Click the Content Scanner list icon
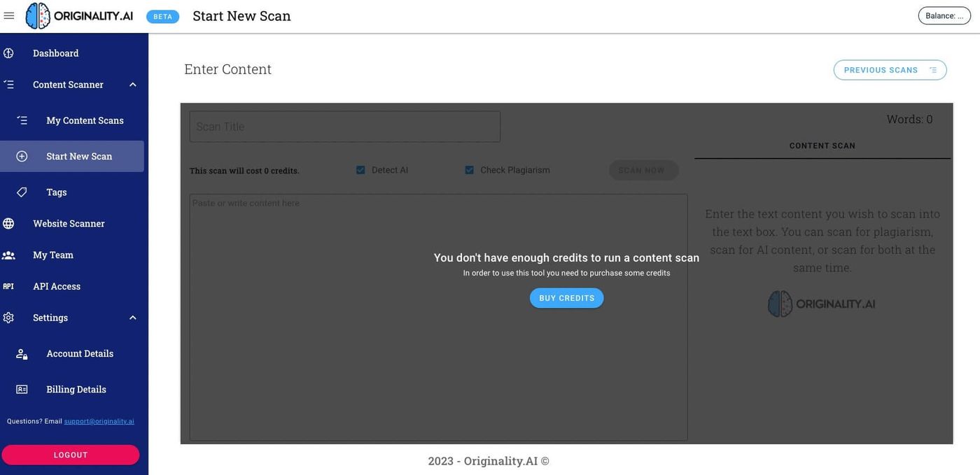This screenshot has width=980, height=475. coord(8,85)
